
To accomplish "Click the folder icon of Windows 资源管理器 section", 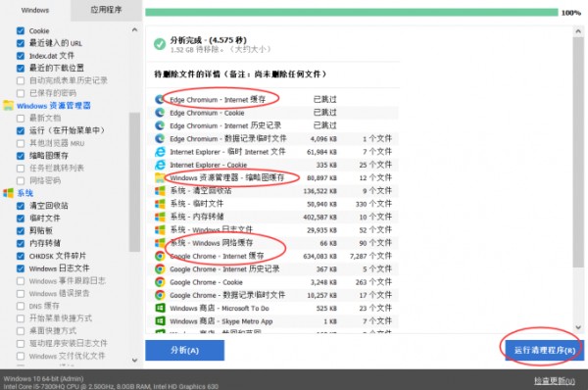I will pos(8,106).
